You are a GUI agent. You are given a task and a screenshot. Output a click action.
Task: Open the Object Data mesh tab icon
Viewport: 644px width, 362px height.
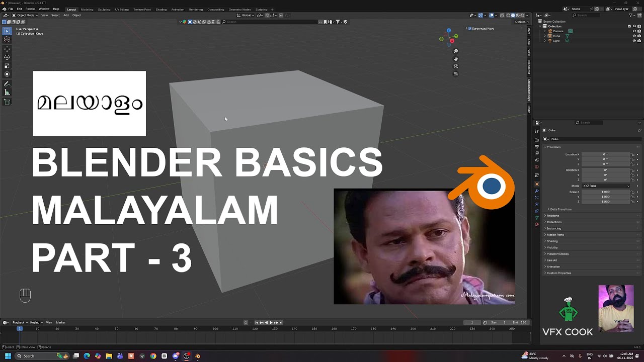tap(537, 218)
